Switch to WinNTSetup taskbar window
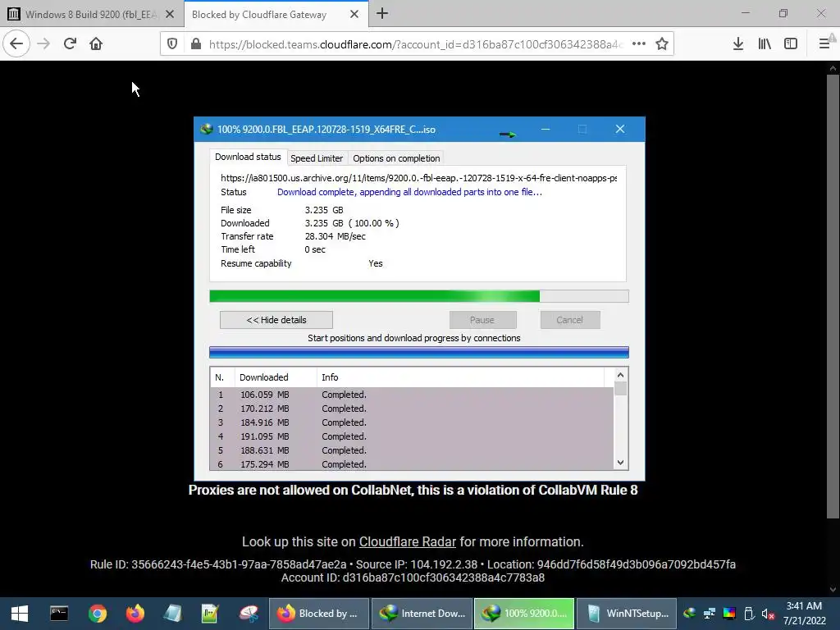The width and height of the screenshot is (840, 630). click(628, 614)
